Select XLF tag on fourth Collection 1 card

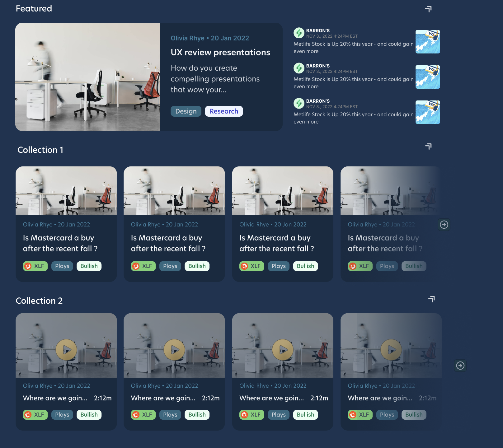pos(360,266)
